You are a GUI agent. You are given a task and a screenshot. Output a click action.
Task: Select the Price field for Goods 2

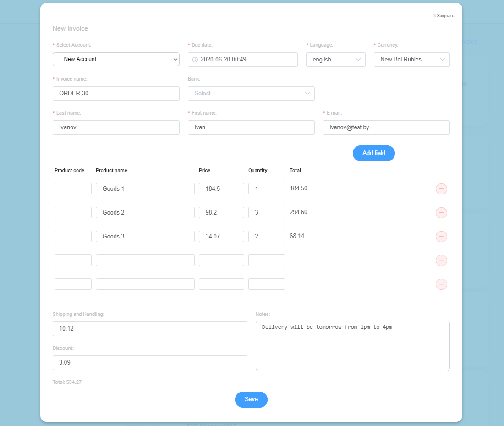221,212
